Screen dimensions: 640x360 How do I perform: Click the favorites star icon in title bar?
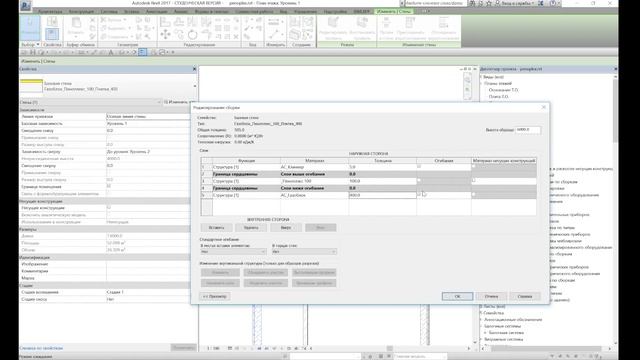pos(489,3)
